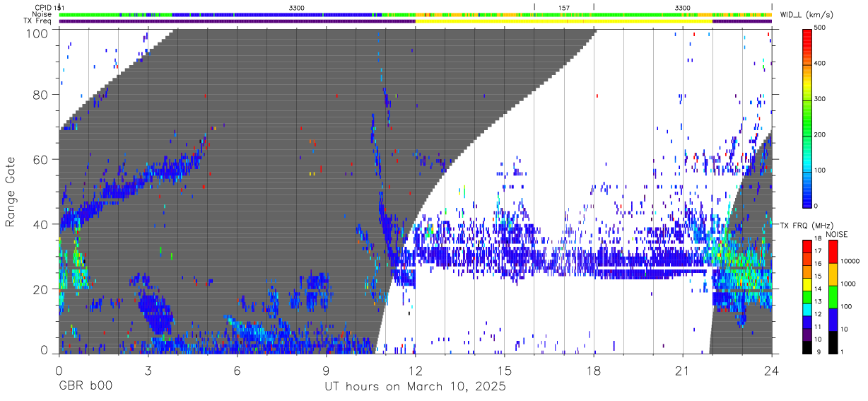The height and width of the screenshot is (401, 868).
Task: Click the 'WID⊥ (km/s)' color bar title
Action: click(x=807, y=14)
